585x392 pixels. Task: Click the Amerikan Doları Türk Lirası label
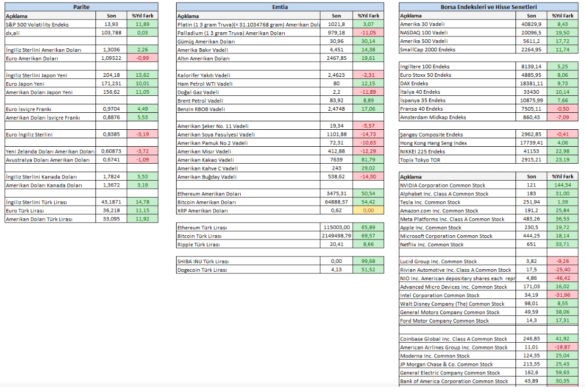coord(50,219)
